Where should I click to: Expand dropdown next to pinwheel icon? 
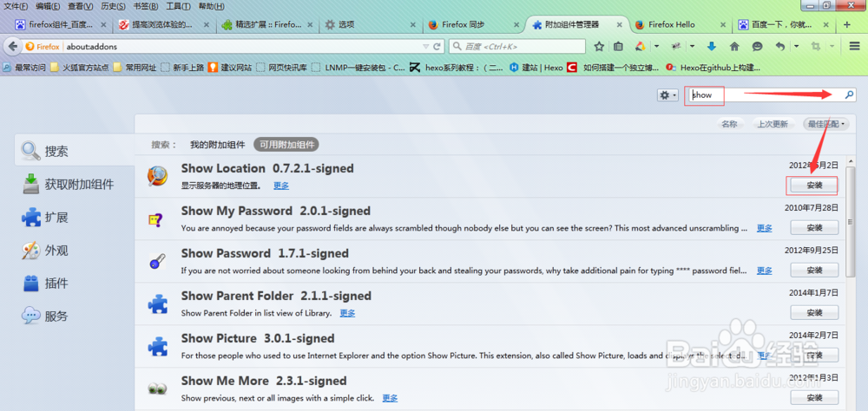pos(656,47)
